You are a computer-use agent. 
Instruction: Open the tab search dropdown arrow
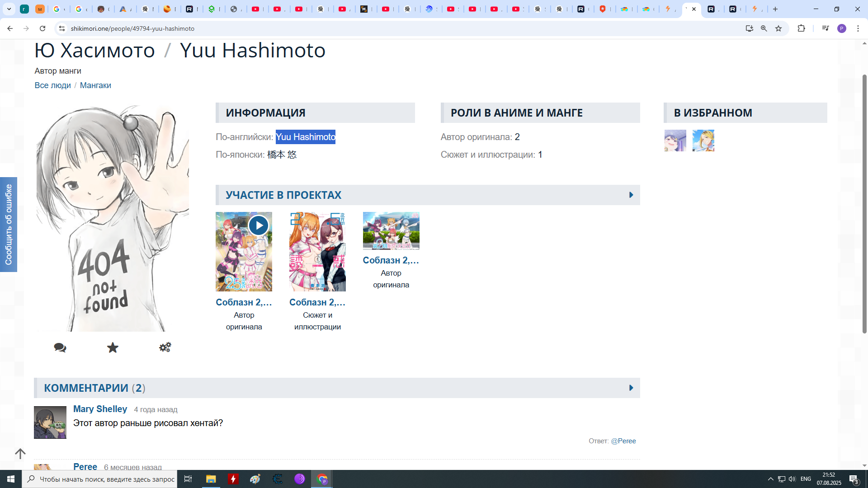click(9, 9)
